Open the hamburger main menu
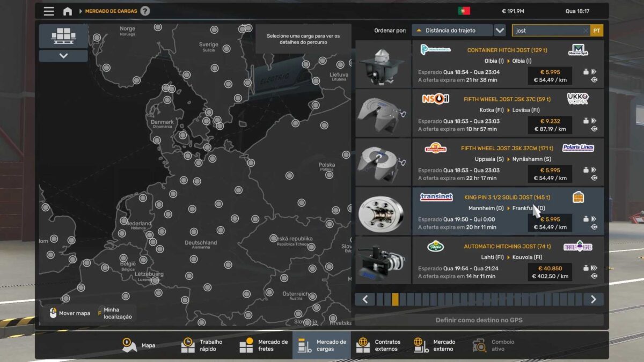Image resolution: width=644 pixels, height=362 pixels. pyautogui.click(x=49, y=11)
